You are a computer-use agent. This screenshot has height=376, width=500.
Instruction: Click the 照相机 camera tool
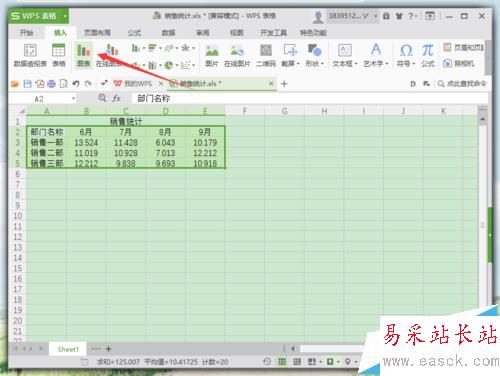click(459, 63)
